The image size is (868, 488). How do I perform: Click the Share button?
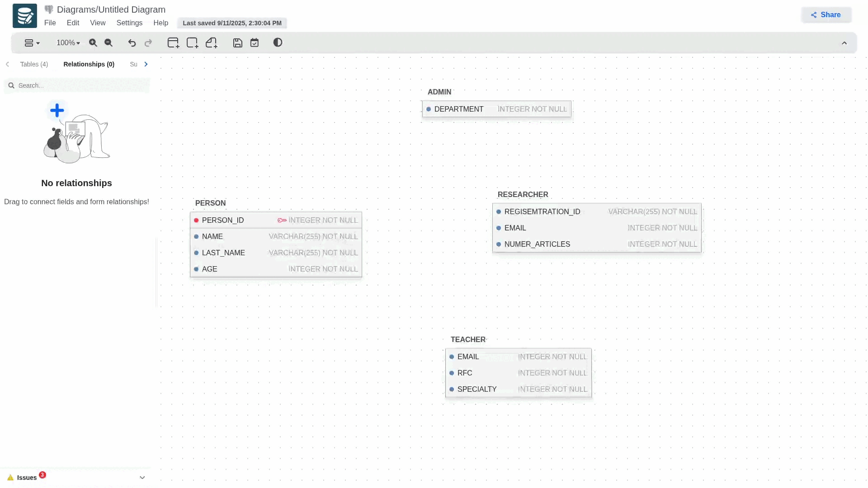(826, 15)
